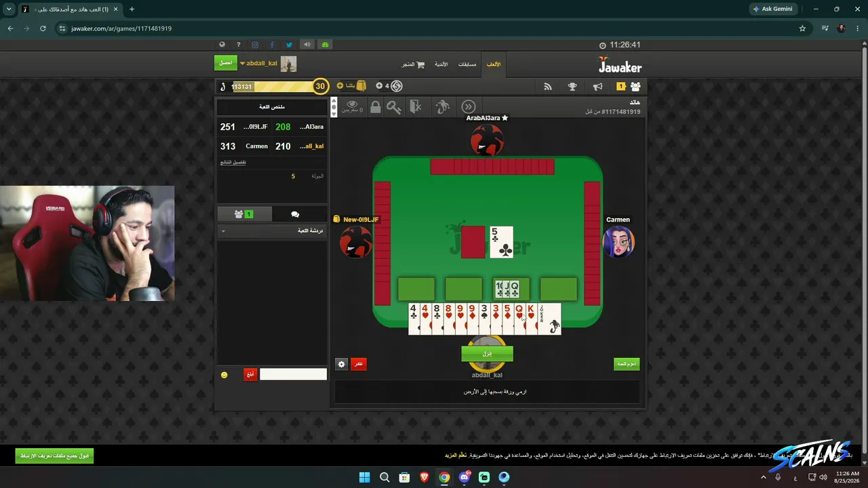Image resolution: width=868 pixels, height=488 pixels.
Task: Click the XP level progress bar
Action: coord(273,87)
